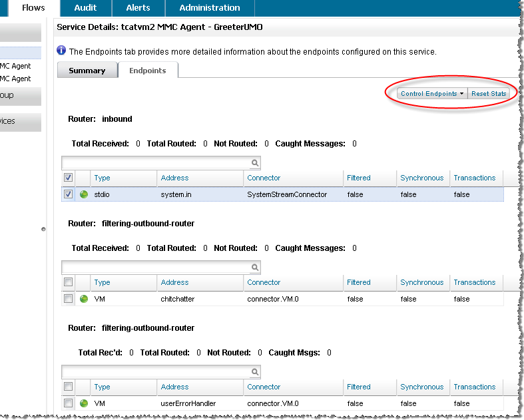Image resolution: width=524 pixels, height=420 pixels.
Task: Open the Control Endpoints dropdown
Action: (432, 94)
